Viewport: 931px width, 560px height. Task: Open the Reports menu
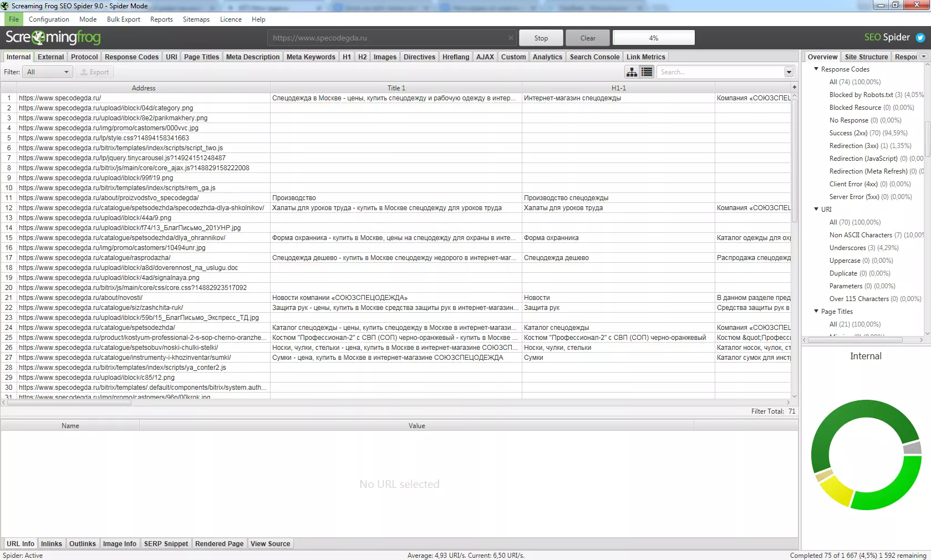click(161, 19)
